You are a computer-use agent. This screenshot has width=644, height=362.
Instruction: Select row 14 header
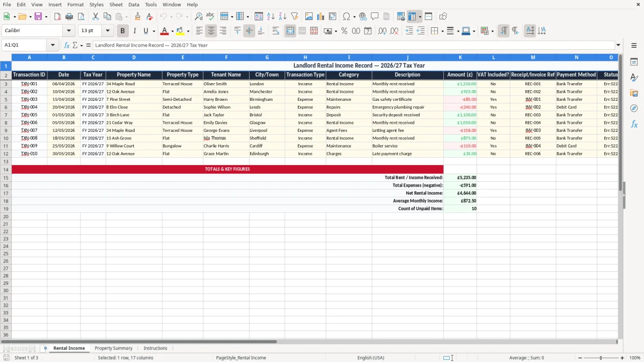(x=5, y=169)
